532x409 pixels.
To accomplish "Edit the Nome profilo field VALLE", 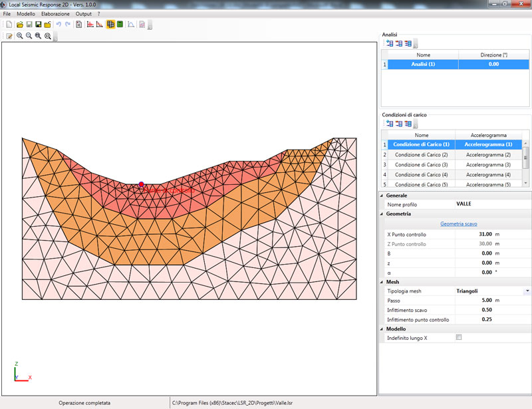I will pyautogui.click(x=491, y=204).
